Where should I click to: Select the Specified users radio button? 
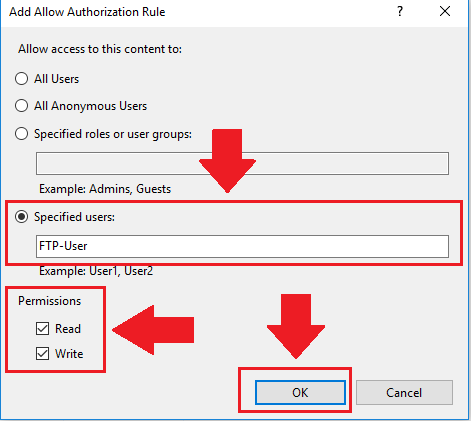click(21, 217)
